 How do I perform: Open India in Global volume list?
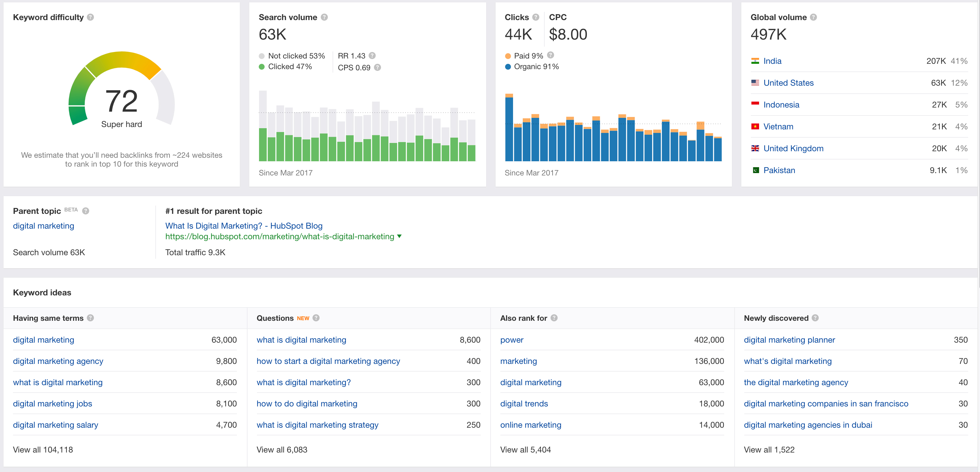(x=772, y=61)
